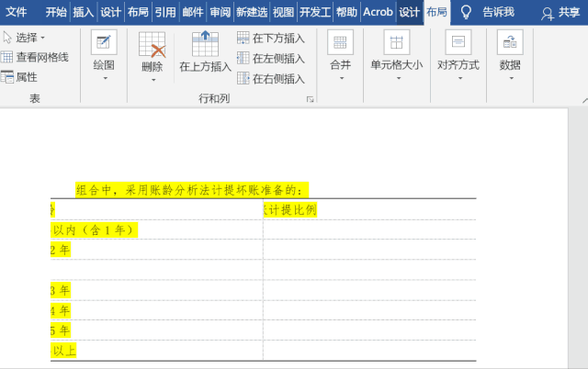Viewport: 588px width, 369px height.
Task: Click the 绘图 draw table icon
Action: tap(104, 42)
